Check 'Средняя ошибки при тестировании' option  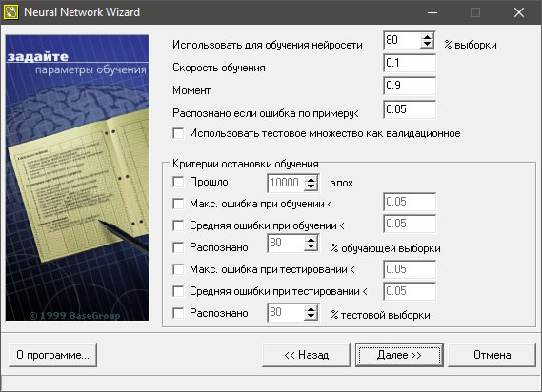tap(178, 291)
